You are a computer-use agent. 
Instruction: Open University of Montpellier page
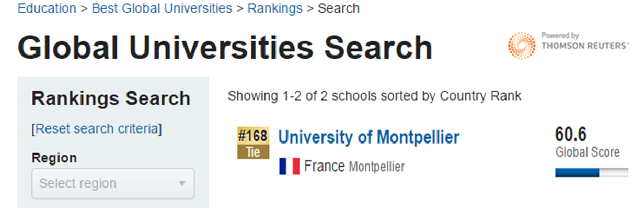(369, 137)
